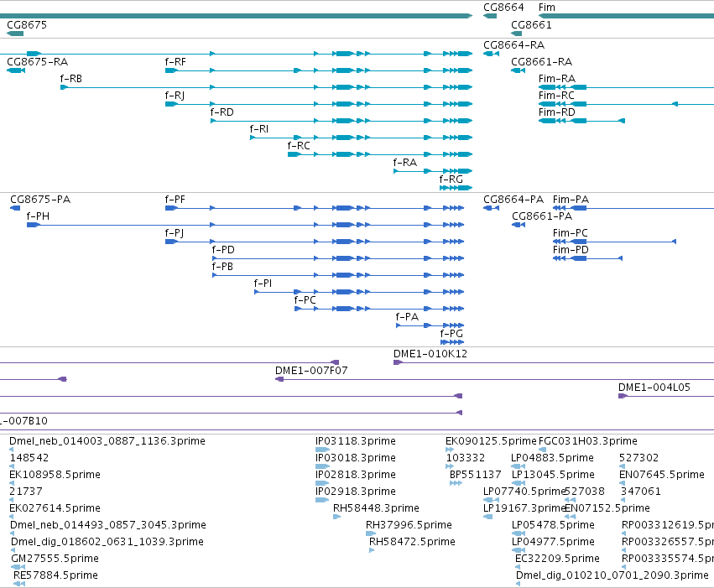Click EST EK090125.5prime

coord(491,441)
